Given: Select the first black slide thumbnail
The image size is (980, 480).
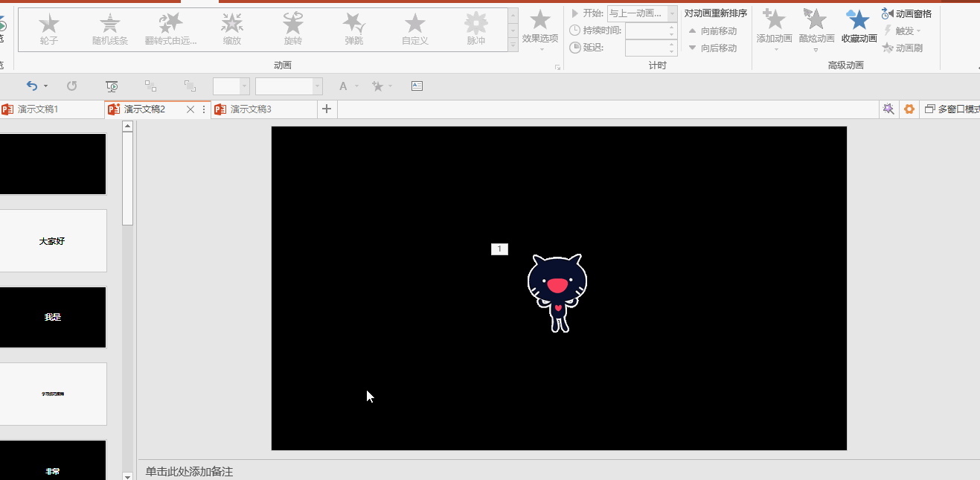Looking at the screenshot, I should tap(53, 164).
